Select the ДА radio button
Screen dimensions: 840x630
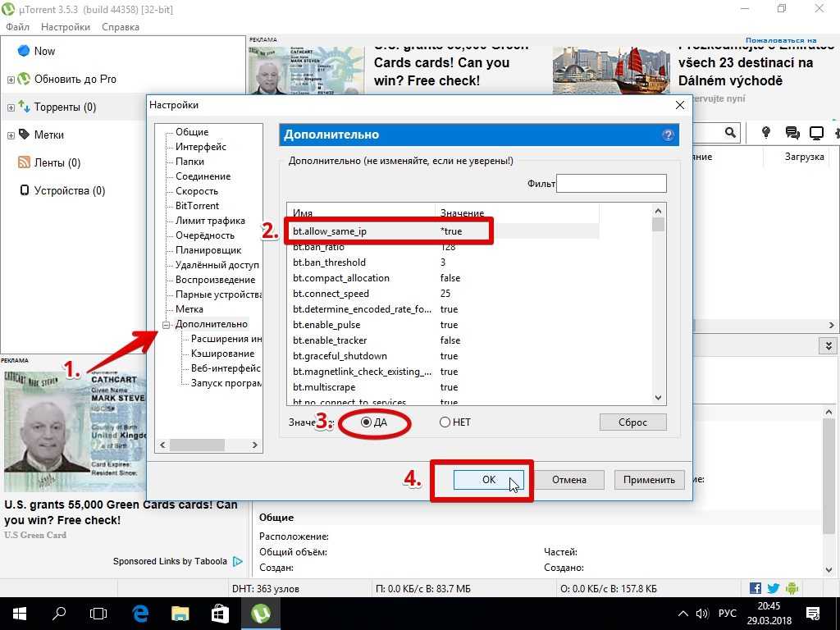click(366, 422)
